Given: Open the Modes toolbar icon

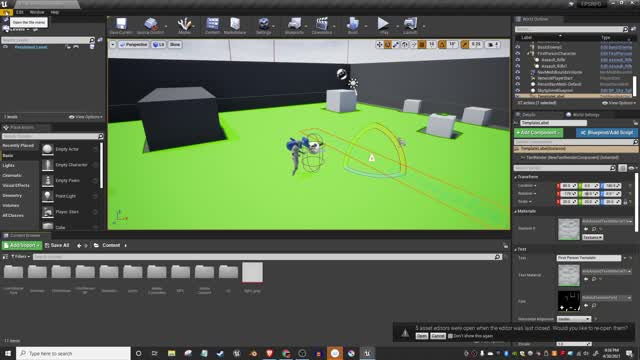Looking at the screenshot, I should pos(184,25).
